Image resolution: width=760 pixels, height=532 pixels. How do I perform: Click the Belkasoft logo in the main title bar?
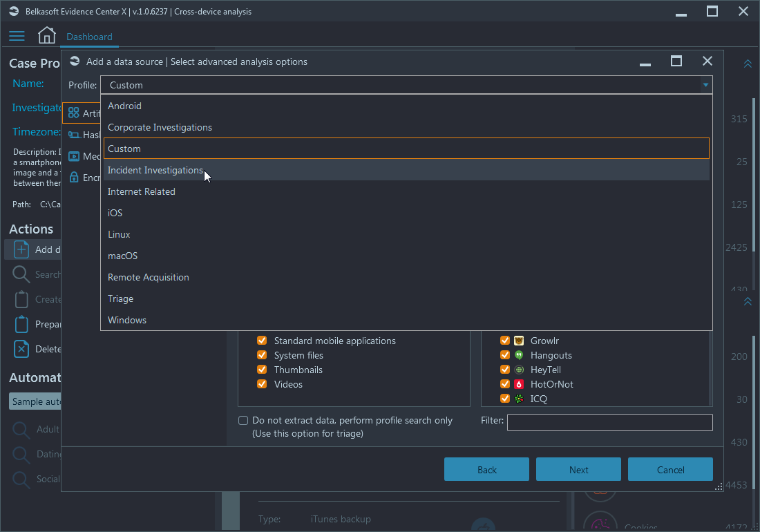[x=14, y=11]
